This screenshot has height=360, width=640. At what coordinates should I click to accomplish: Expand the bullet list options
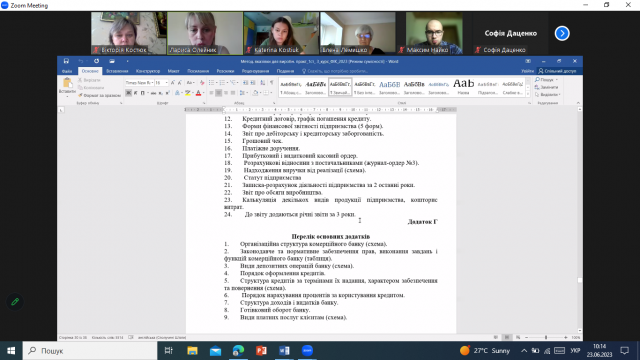[x=216, y=83]
